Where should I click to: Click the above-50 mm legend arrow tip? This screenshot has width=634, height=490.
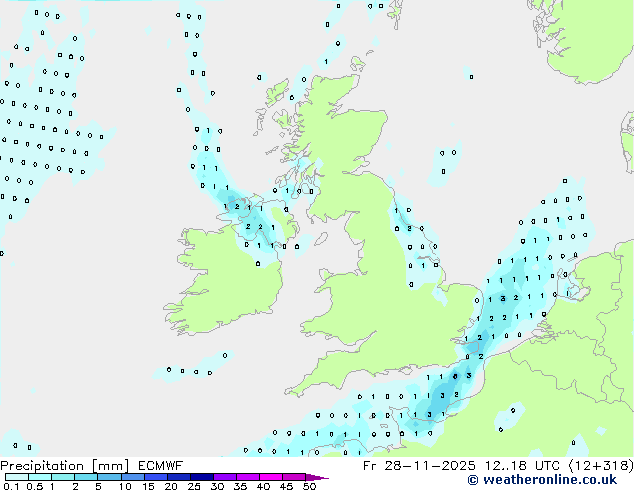click(317, 478)
